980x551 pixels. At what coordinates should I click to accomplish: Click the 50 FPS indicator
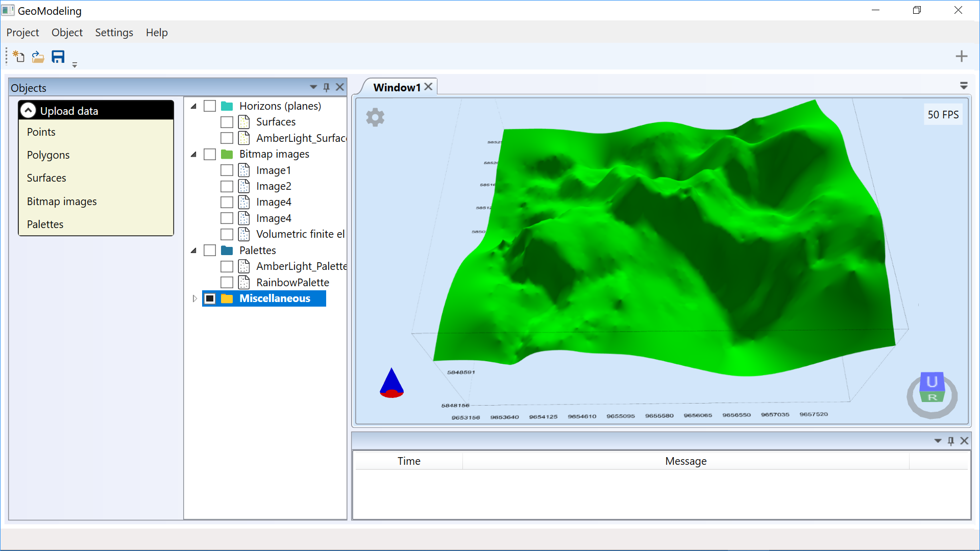tap(943, 115)
